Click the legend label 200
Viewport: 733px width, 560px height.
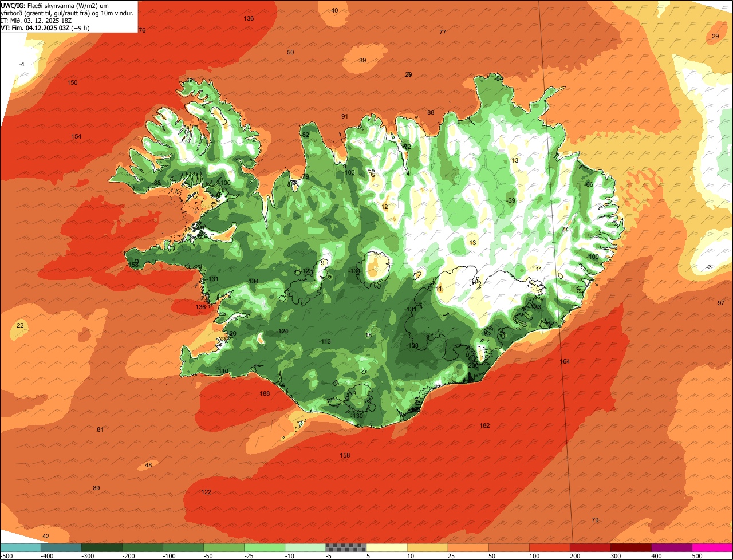click(575, 555)
